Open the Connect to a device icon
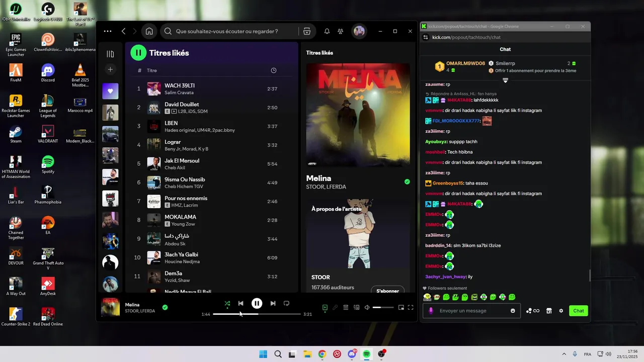Viewport: 644px width, 362px height. click(356, 307)
